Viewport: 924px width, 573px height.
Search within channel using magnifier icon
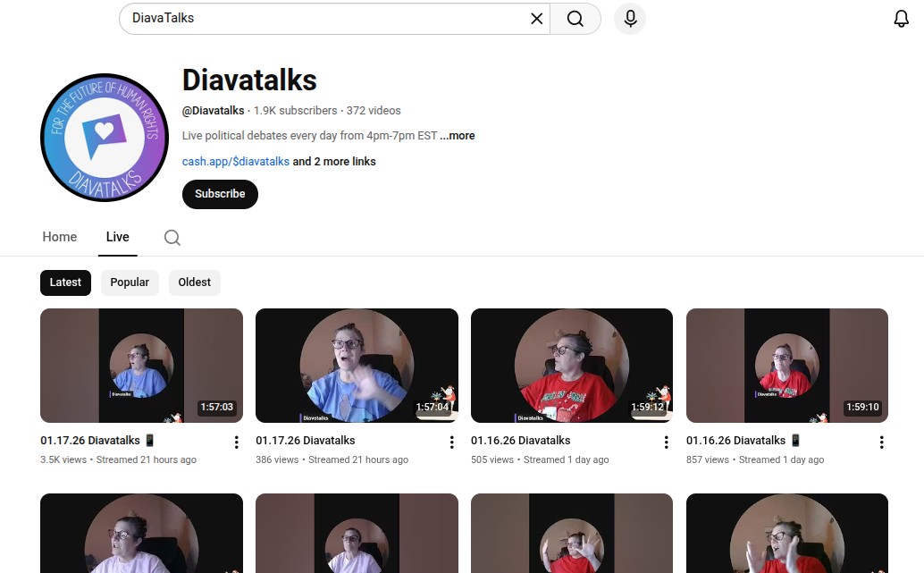pyautogui.click(x=172, y=238)
